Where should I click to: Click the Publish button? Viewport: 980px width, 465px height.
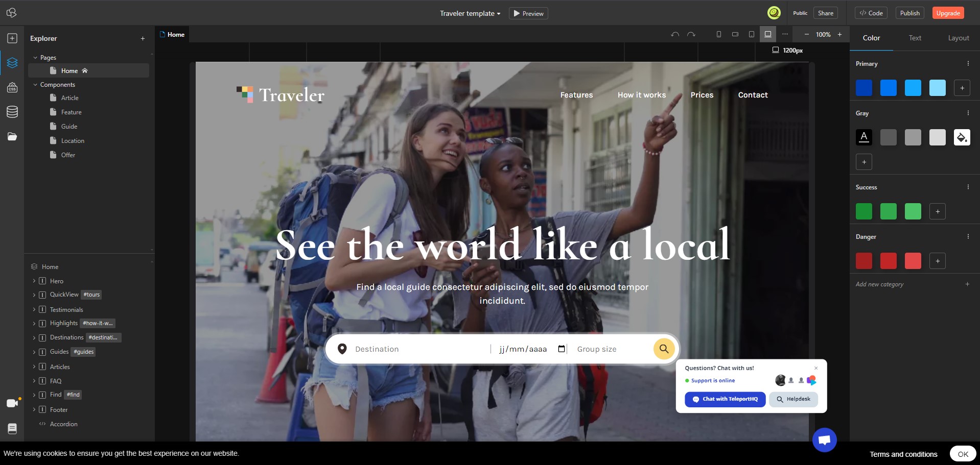(909, 13)
